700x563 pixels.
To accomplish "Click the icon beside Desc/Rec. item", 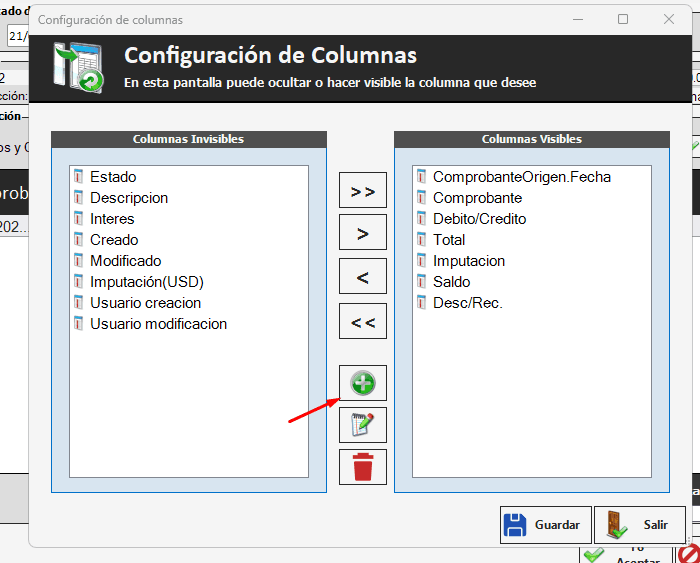I will (x=421, y=303).
